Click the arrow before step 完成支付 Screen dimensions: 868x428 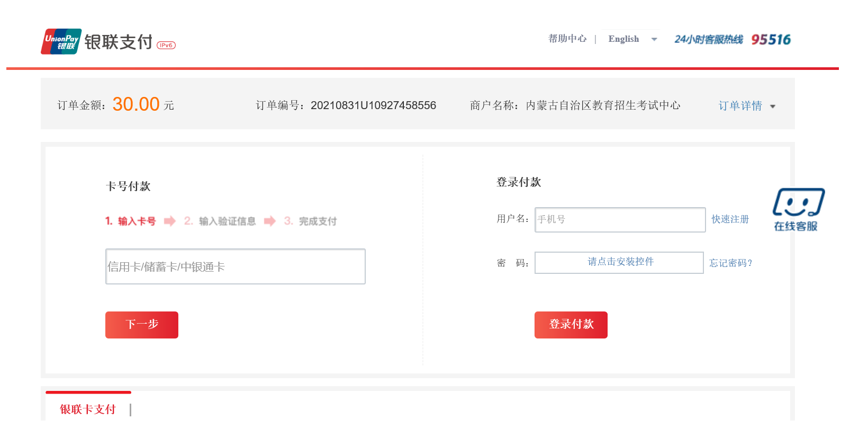tap(270, 221)
